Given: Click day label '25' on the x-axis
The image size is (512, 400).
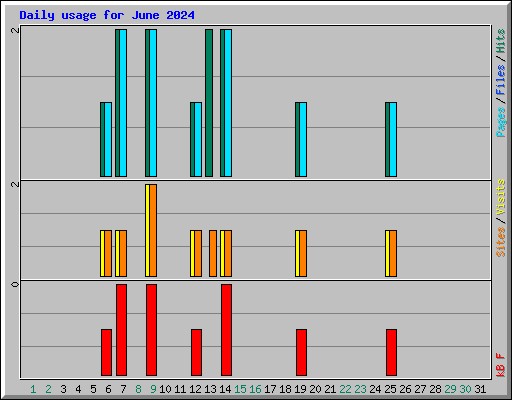Looking at the screenshot, I should coord(390,389).
